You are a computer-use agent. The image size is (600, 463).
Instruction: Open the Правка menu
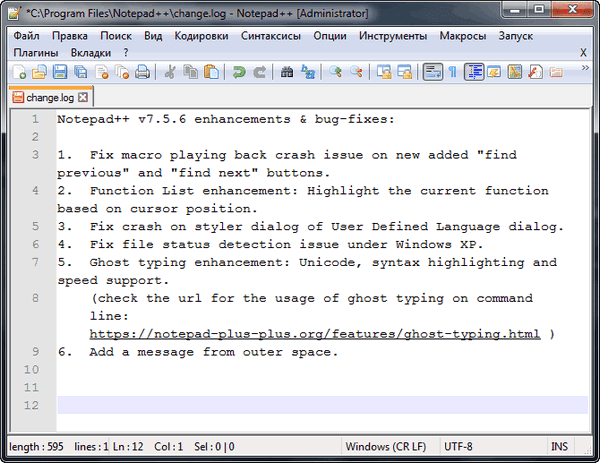point(70,36)
